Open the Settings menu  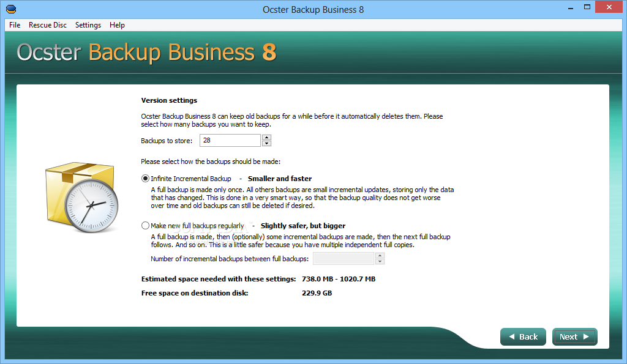click(x=88, y=24)
